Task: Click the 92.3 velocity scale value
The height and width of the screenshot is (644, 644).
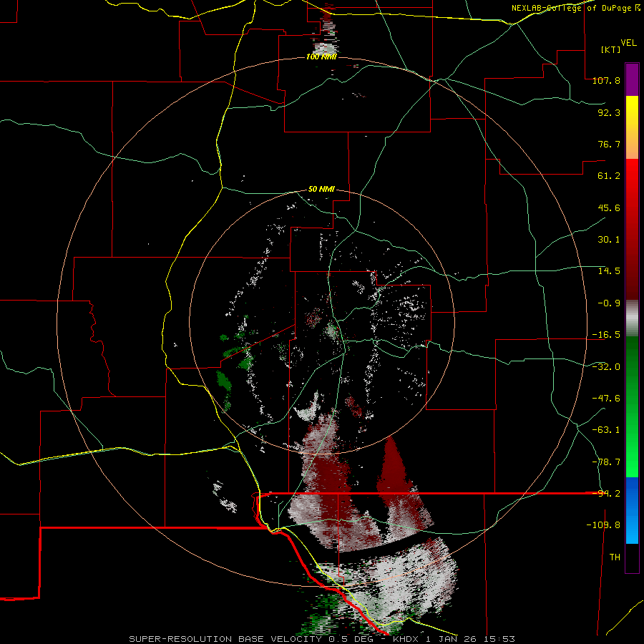Action: (609, 112)
